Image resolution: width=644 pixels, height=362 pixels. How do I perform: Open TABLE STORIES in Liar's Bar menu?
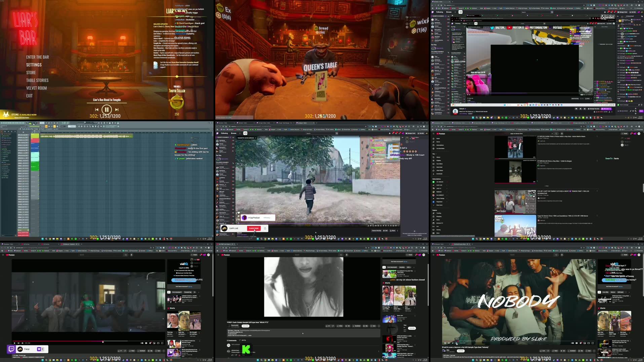(x=37, y=80)
